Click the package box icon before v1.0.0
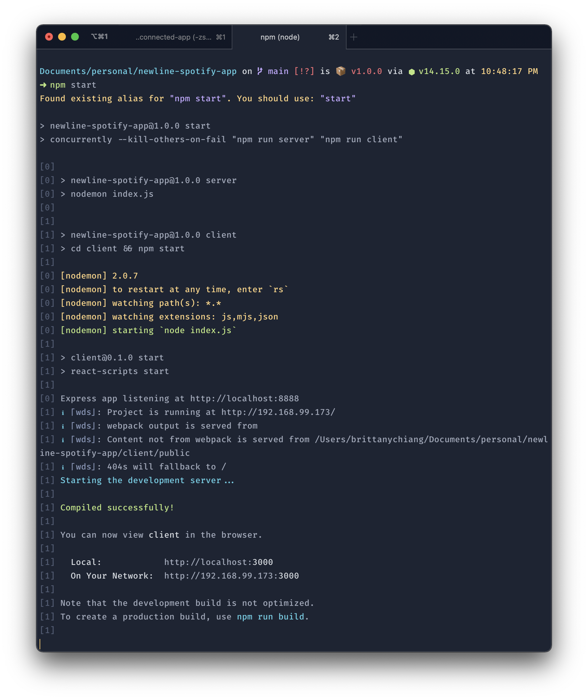The width and height of the screenshot is (588, 700). click(341, 71)
